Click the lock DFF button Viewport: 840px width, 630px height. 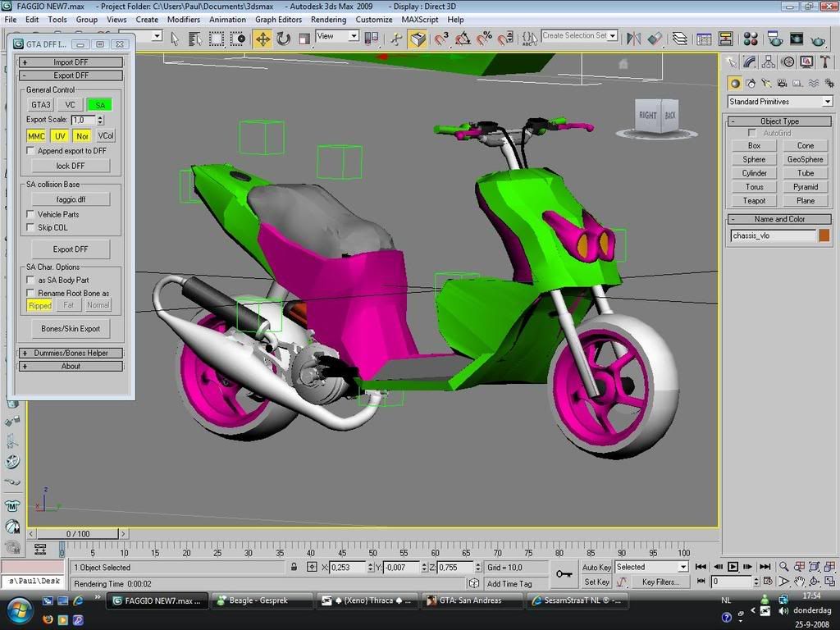click(71, 166)
